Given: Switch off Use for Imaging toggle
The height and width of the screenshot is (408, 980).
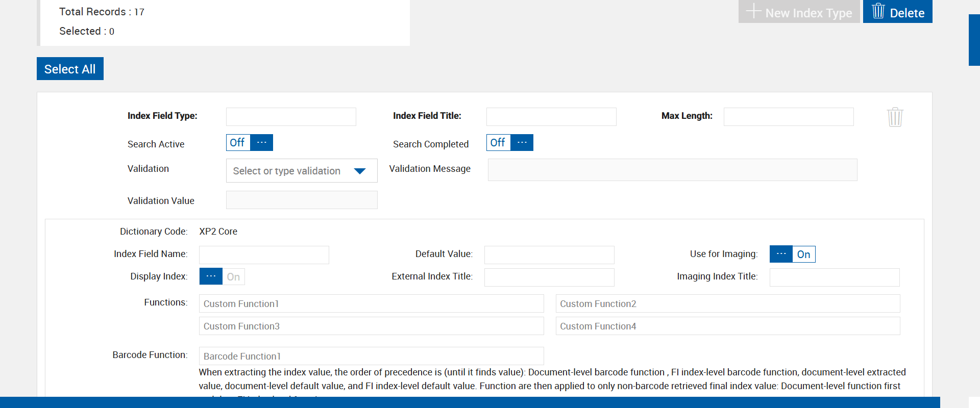Looking at the screenshot, I should tap(792, 254).
